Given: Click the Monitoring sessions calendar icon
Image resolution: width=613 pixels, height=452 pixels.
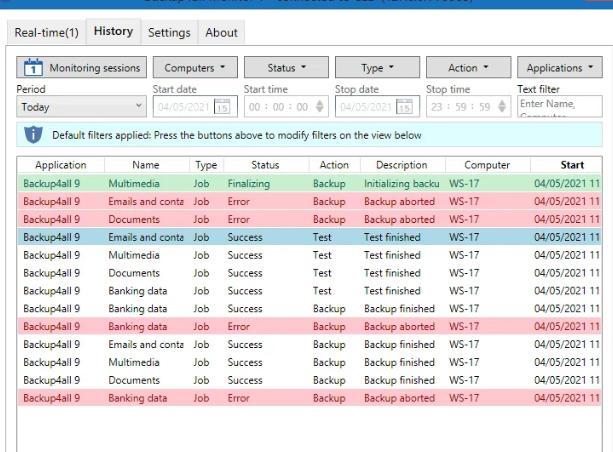Looking at the screenshot, I should click(x=33, y=68).
